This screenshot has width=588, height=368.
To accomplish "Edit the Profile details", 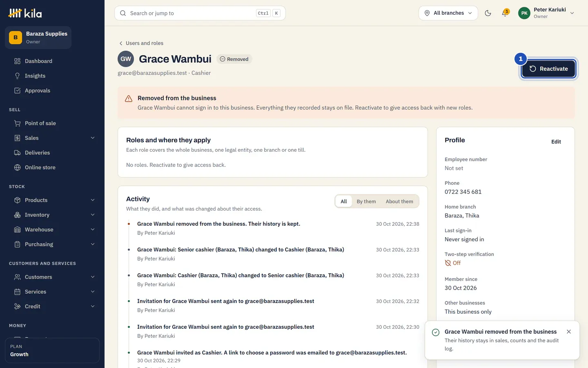I will coord(556,141).
